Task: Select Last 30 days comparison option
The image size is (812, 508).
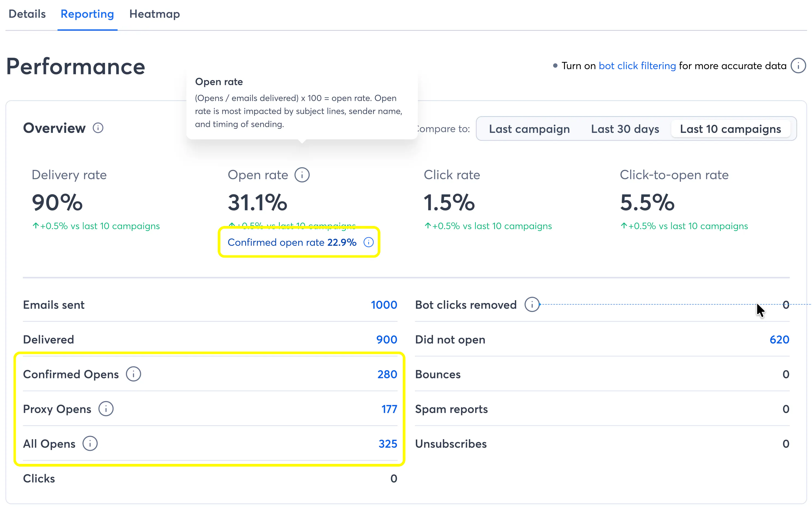Action: pyautogui.click(x=625, y=129)
